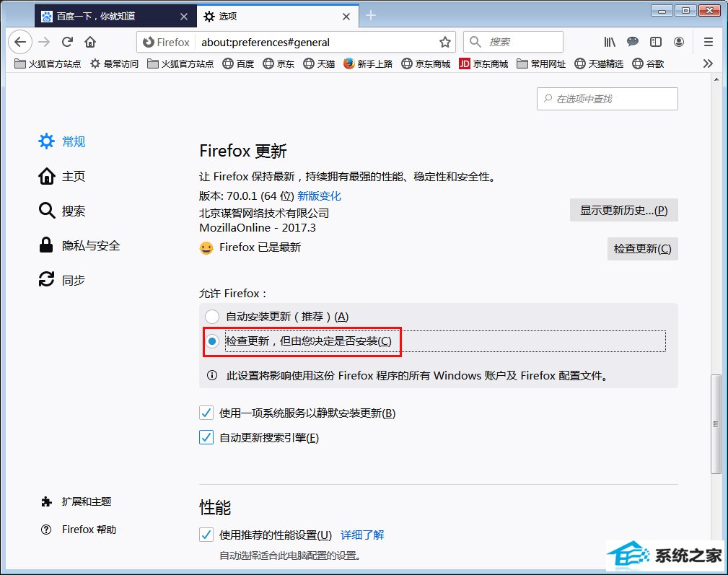
Task: Click the scrollbar up arrow
Action: click(x=716, y=80)
